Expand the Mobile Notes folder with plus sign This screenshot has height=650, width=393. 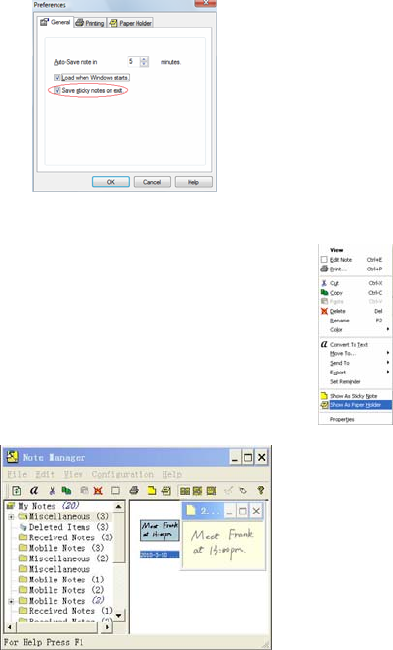click(11, 601)
